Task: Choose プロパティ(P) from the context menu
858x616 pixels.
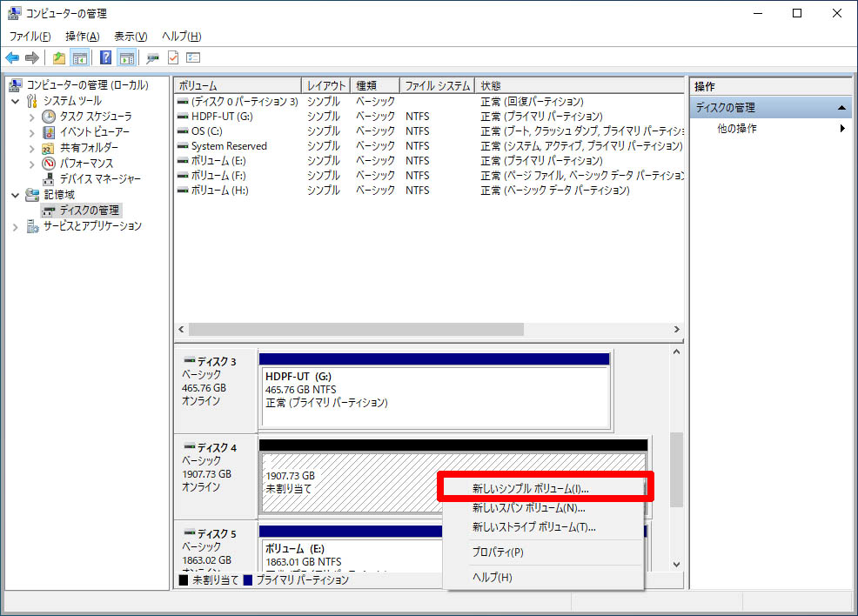Action: pyautogui.click(x=543, y=552)
